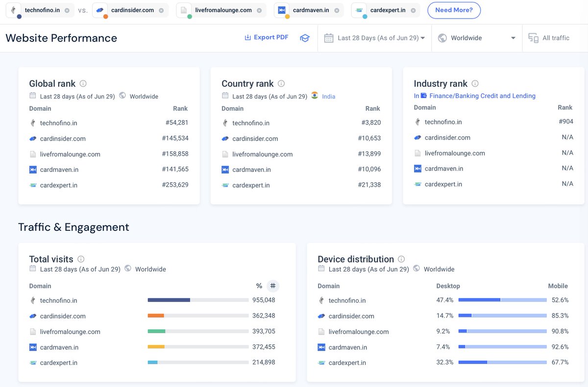Click the Mobile column header
Image resolution: width=588 pixels, height=387 pixels.
pyautogui.click(x=558, y=286)
